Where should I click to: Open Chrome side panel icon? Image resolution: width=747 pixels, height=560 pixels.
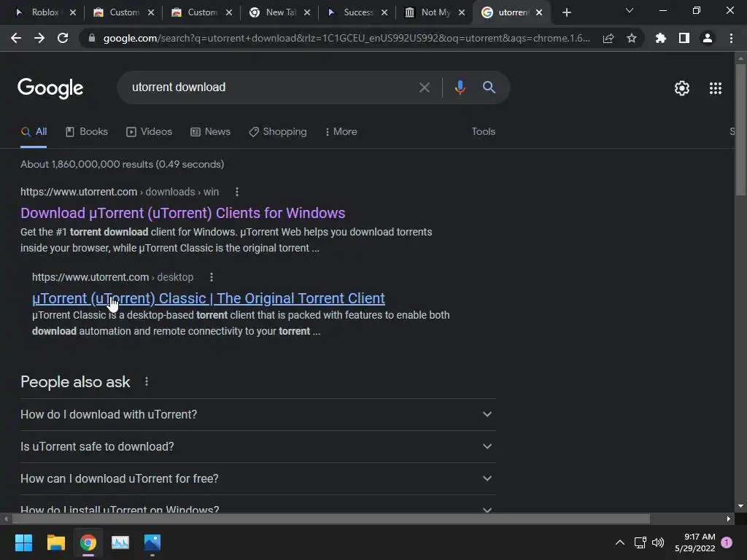(684, 38)
